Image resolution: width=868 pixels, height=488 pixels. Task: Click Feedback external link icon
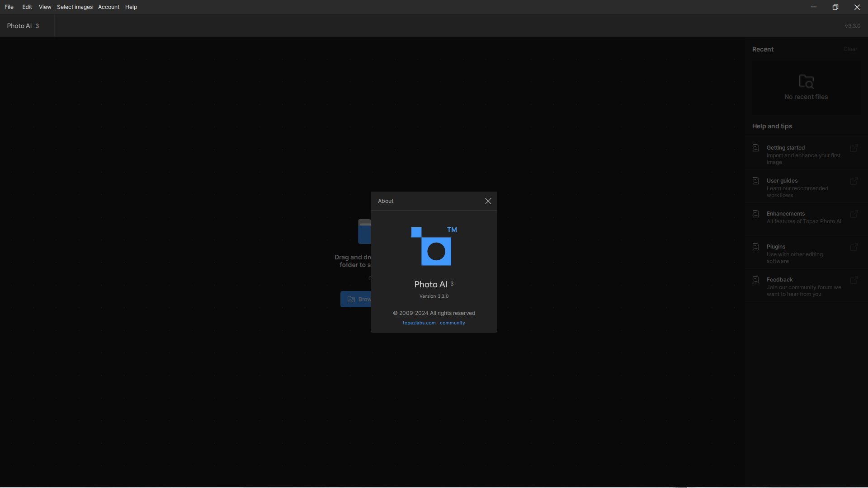(x=854, y=280)
